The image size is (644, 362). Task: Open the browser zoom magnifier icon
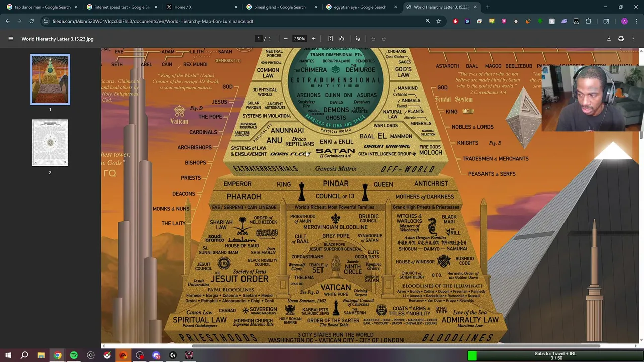pos(428,21)
